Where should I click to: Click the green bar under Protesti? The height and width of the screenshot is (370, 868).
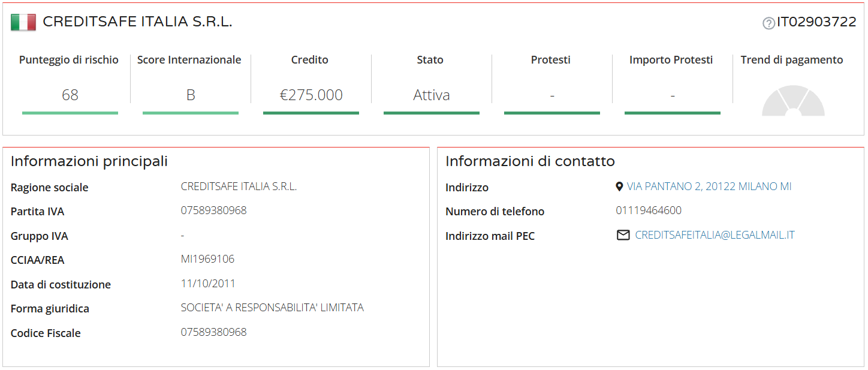click(x=552, y=113)
